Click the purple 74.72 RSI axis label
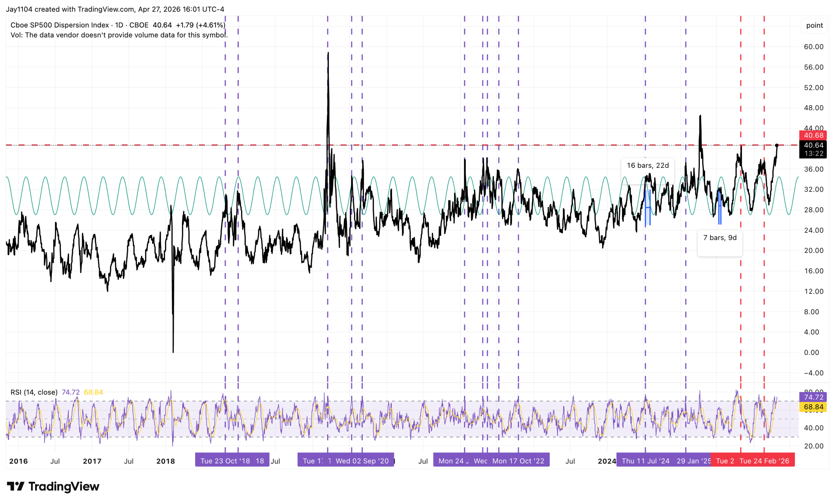This screenshot has width=835, height=504. 813,397
